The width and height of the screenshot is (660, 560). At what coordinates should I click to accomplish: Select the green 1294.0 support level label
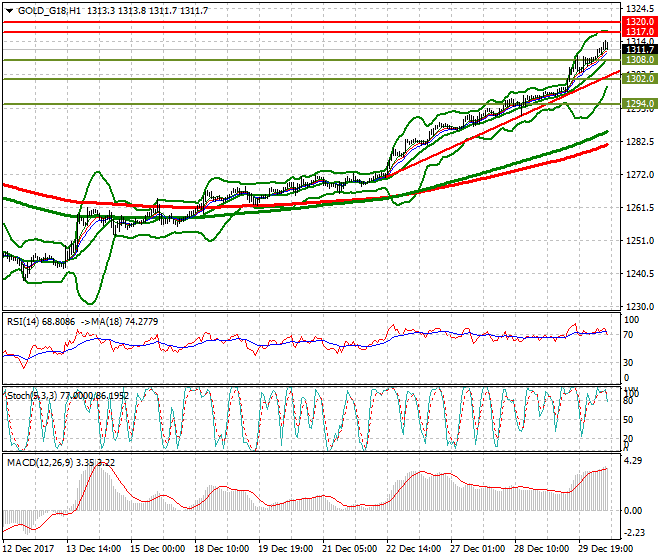pos(639,104)
